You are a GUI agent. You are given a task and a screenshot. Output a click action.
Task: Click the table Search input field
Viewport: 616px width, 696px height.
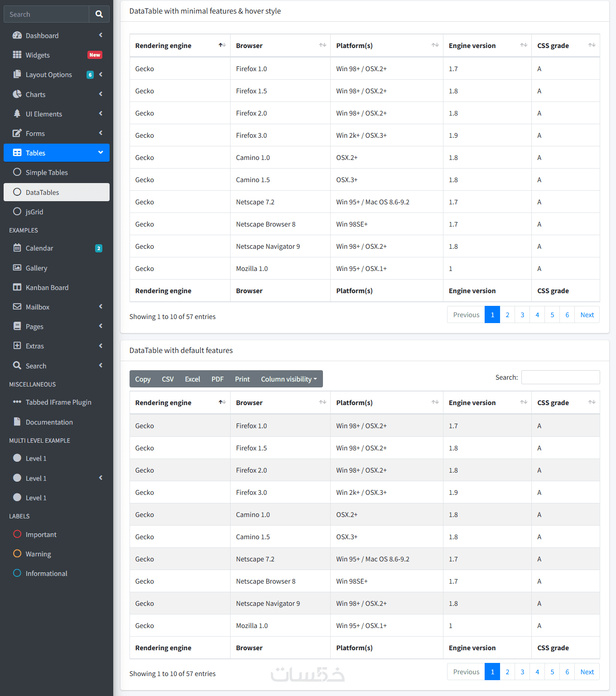(x=561, y=377)
